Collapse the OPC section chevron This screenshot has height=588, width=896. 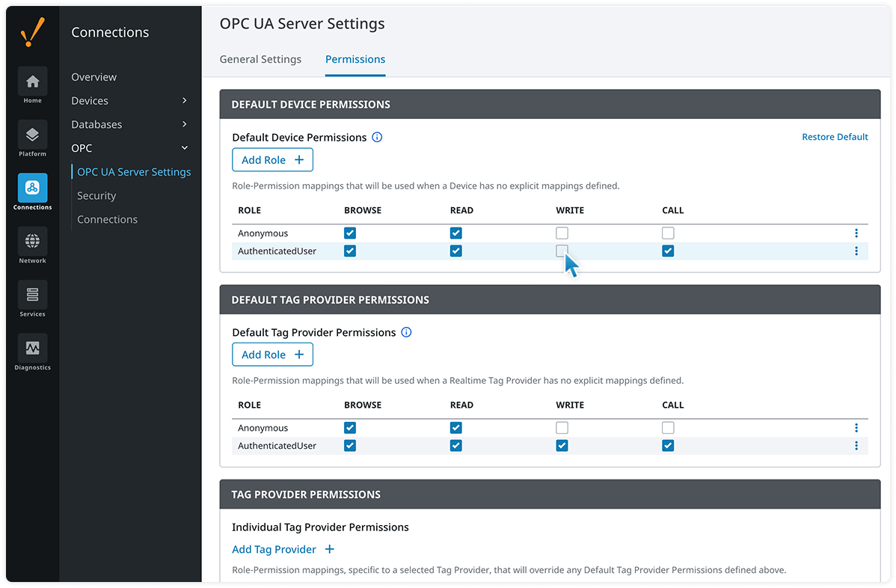click(x=185, y=148)
